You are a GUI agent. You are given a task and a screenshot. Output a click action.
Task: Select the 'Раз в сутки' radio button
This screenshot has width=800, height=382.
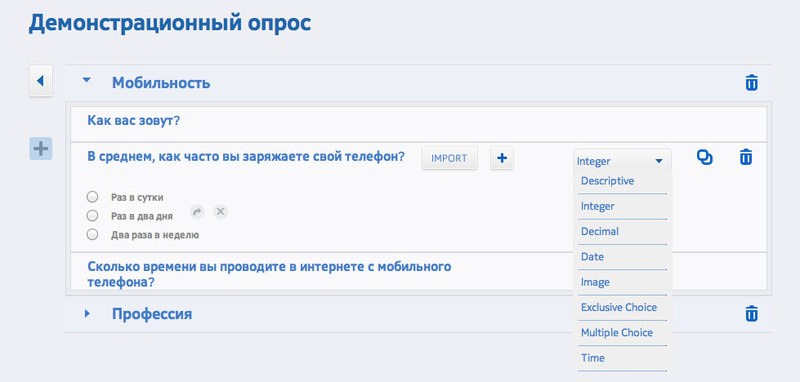pos(92,197)
